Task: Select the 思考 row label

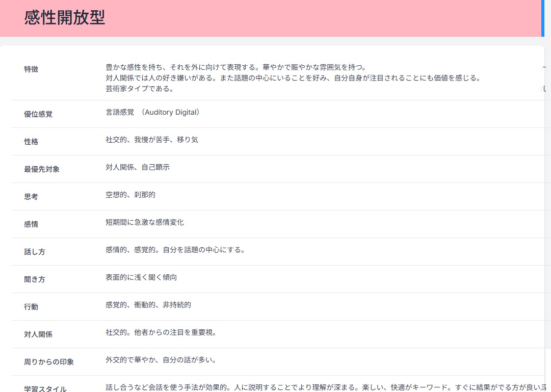Action: coord(31,197)
